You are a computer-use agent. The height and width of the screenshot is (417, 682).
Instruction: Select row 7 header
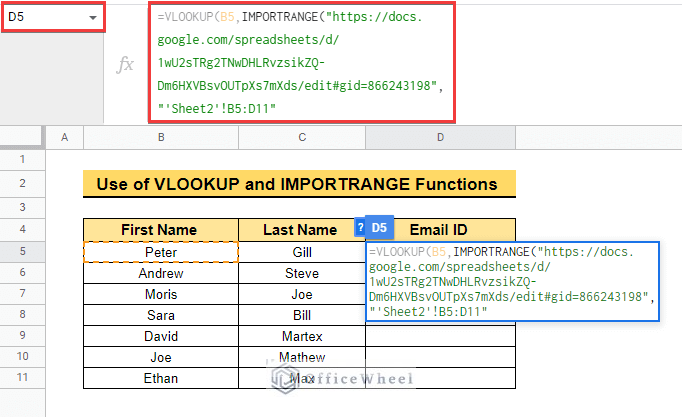click(22, 294)
